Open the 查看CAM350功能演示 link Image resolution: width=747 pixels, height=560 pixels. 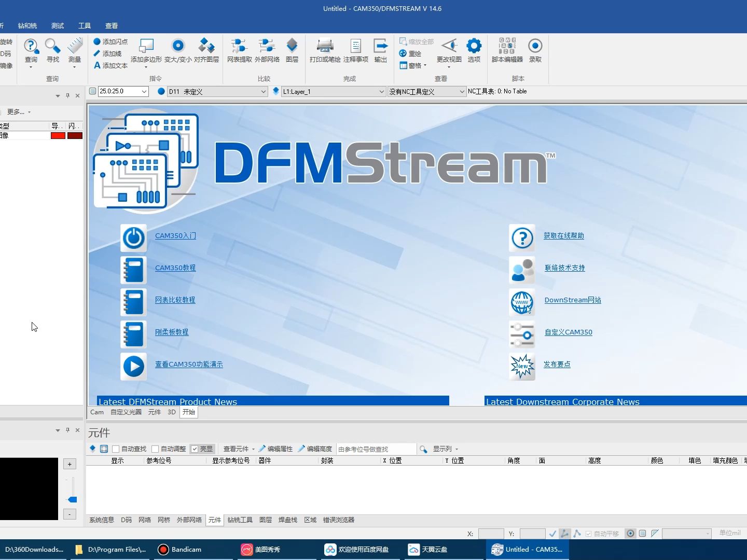(x=189, y=365)
